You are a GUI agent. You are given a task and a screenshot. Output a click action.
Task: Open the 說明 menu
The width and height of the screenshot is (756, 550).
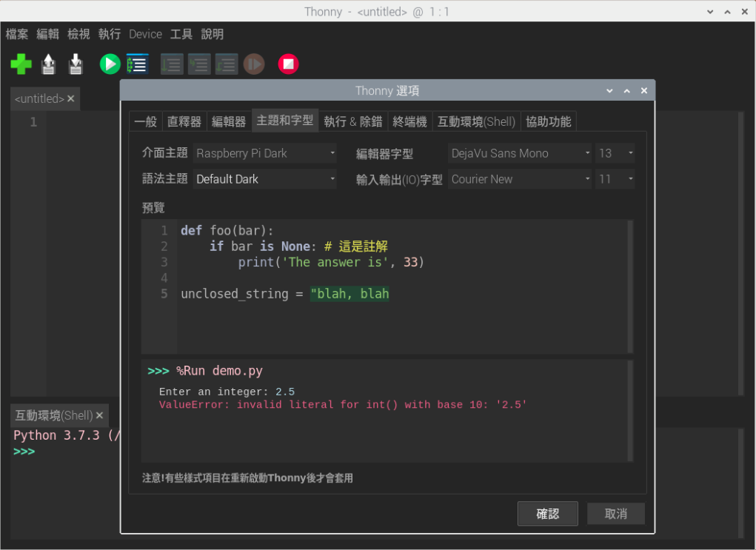point(213,34)
